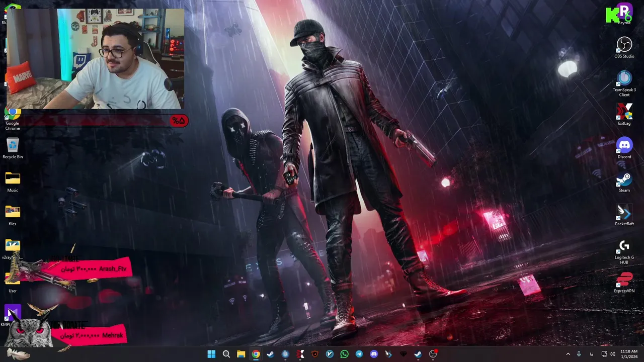Launch ExpressVPN desktop shortcut
Image resolution: width=644 pixels, height=362 pixels.
[624, 283]
